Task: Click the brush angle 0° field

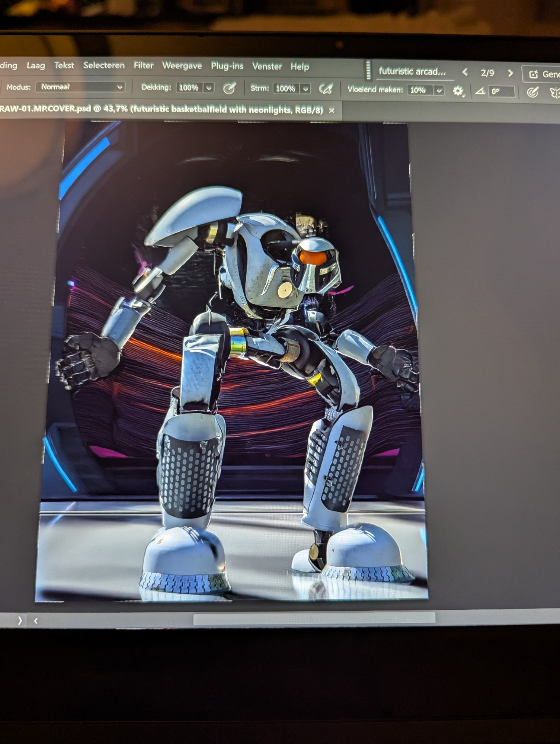Action: (x=501, y=92)
